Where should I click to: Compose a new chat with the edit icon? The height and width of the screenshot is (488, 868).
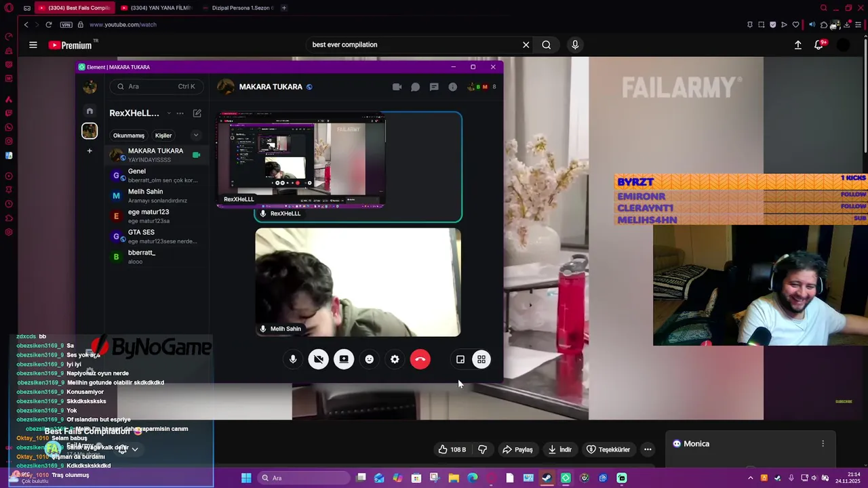pyautogui.click(x=197, y=113)
